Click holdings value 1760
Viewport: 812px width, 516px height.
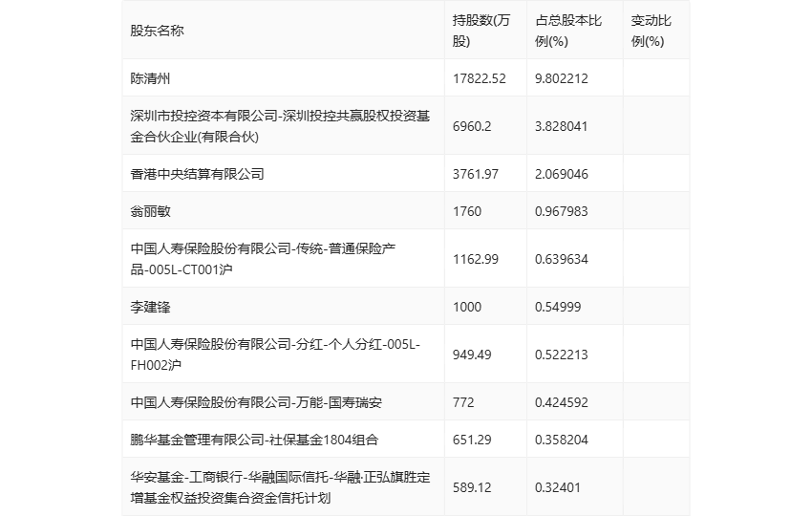point(466,211)
